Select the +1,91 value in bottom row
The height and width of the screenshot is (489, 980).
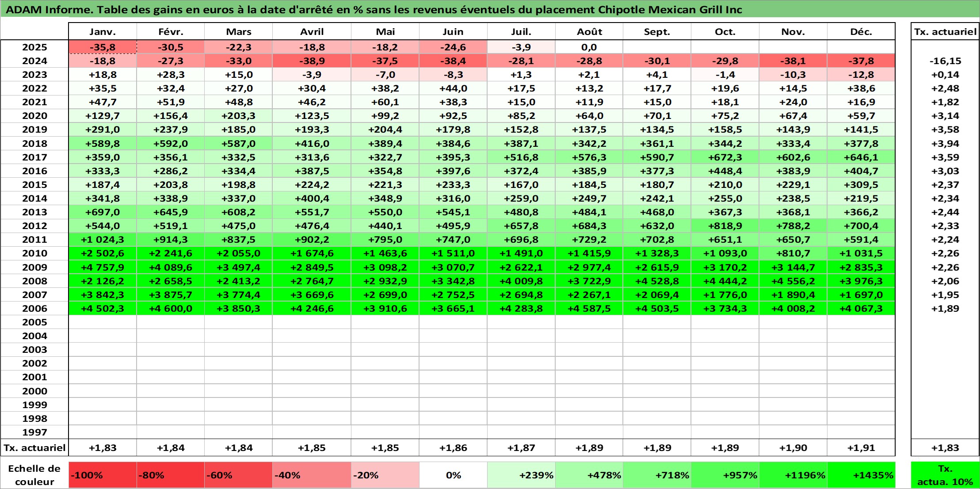pyautogui.click(x=861, y=448)
